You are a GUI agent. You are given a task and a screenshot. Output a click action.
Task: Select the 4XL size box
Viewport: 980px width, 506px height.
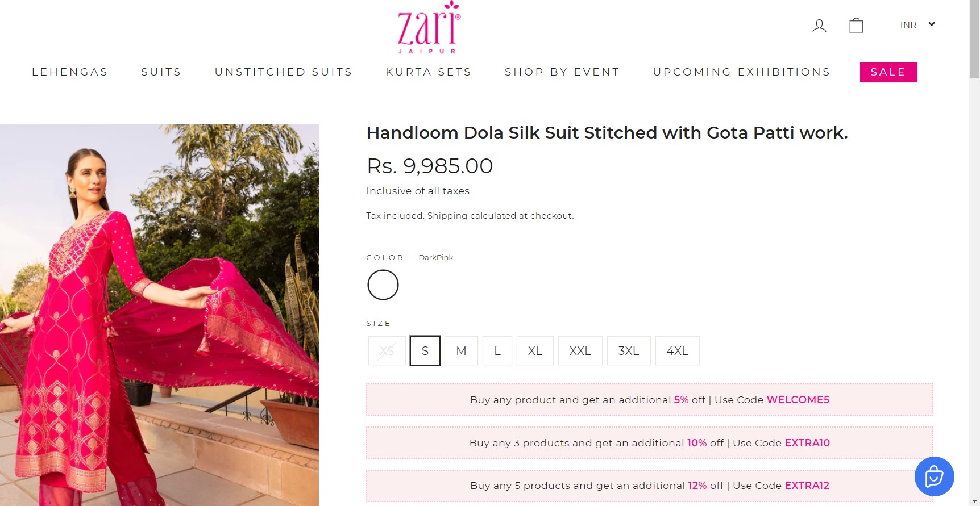677,351
